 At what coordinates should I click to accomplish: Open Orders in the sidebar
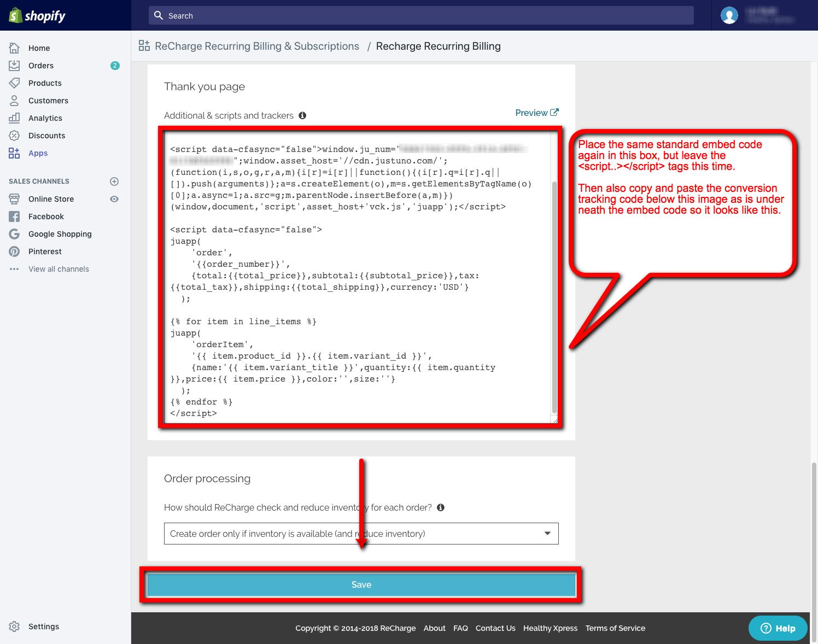click(41, 66)
